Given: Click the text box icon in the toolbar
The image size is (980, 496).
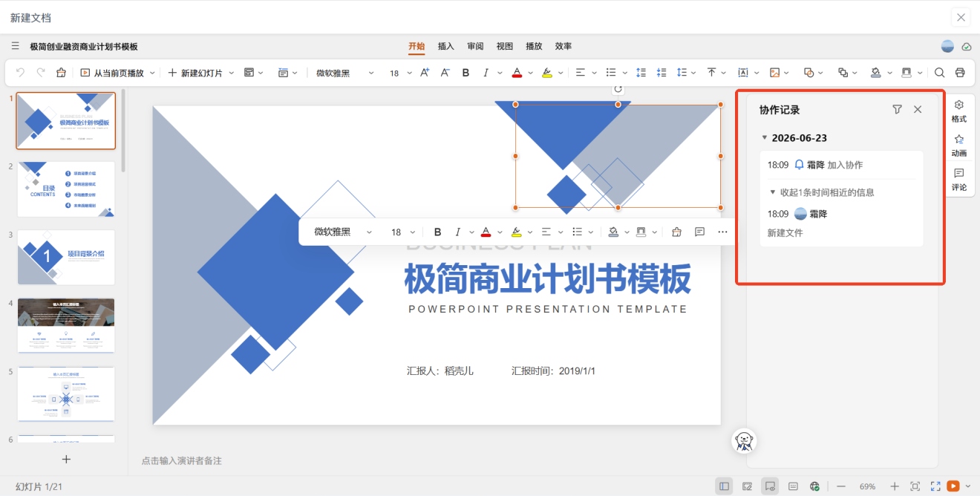Looking at the screenshot, I should point(743,73).
